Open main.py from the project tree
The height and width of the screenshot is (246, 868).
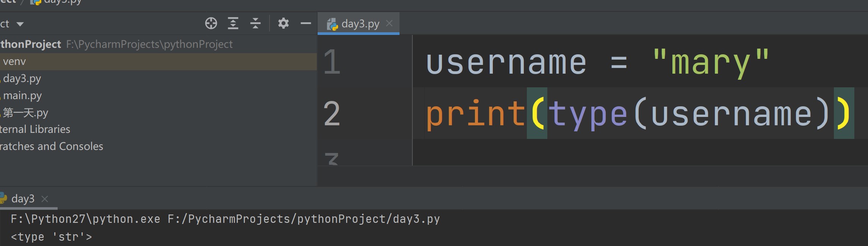click(22, 96)
